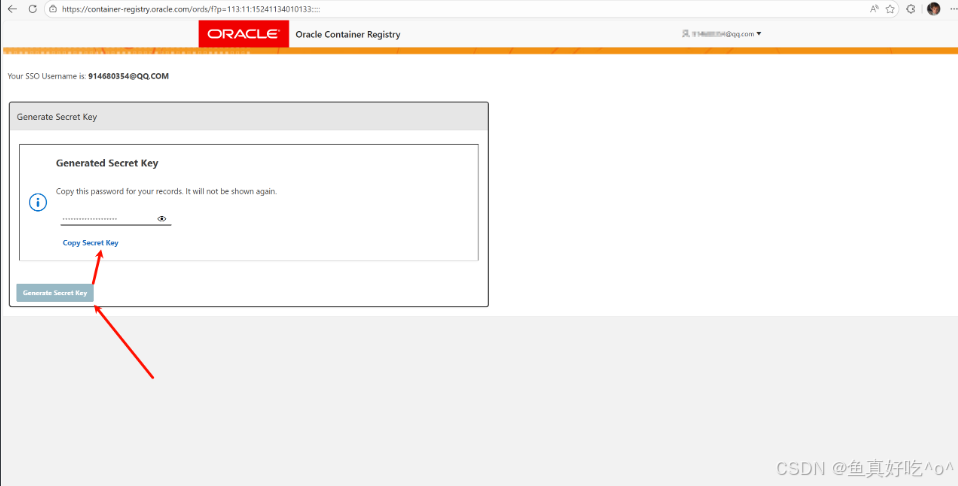Click the Generate Secret Key button

tap(55, 293)
